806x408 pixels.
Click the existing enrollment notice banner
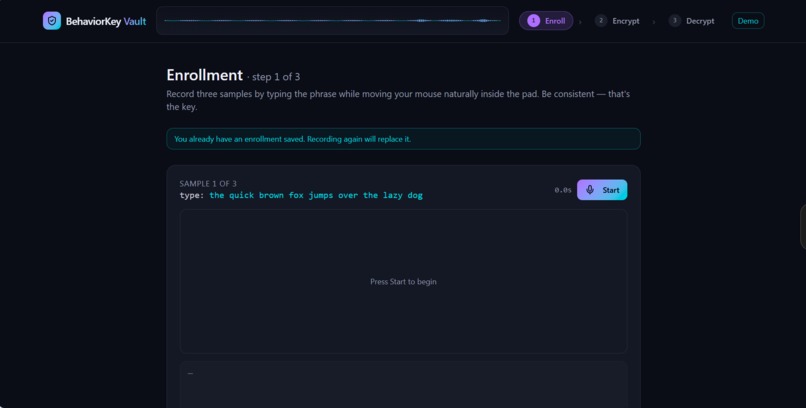pos(404,139)
